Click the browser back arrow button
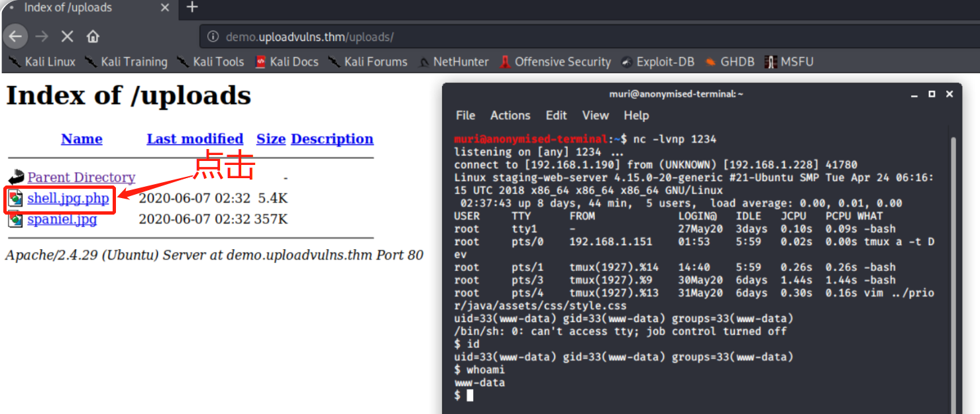Image resolution: width=980 pixels, height=414 pixels. [15, 36]
